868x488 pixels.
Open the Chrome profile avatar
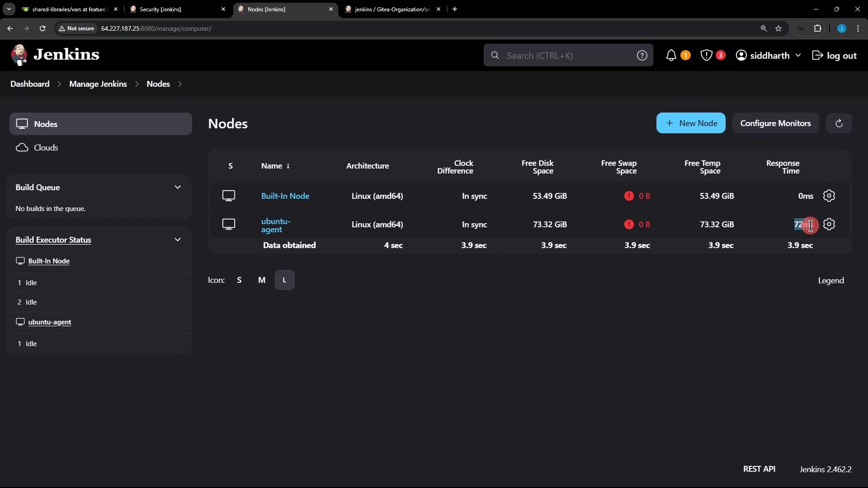pyautogui.click(x=841, y=28)
